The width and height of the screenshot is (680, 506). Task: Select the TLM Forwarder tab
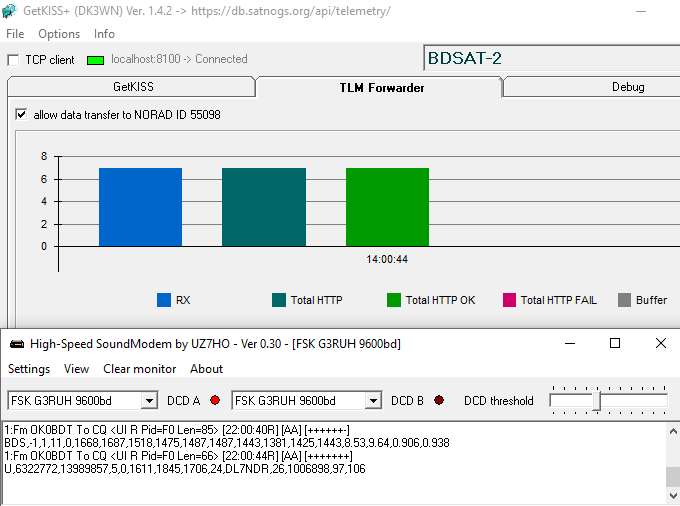[382, 88]
